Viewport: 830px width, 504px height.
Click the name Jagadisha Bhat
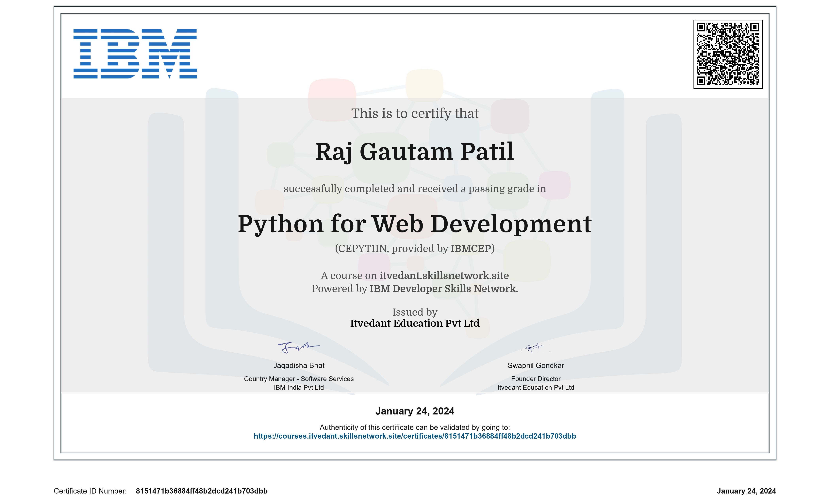pos(299,365)
